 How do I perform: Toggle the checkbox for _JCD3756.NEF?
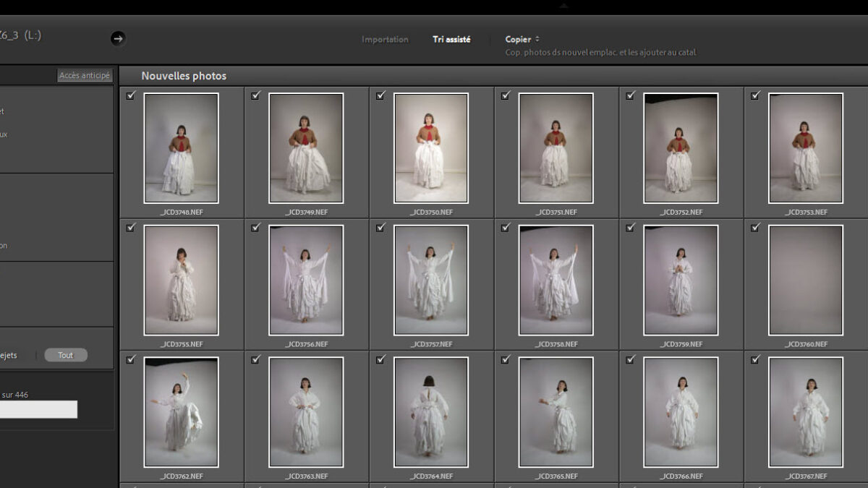tap(256, 228)
